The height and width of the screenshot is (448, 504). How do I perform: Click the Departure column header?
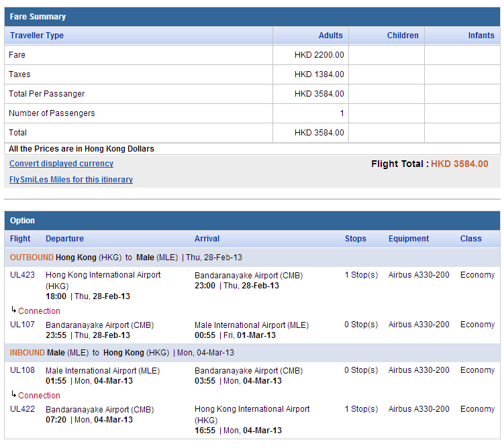tap(64, 239)
